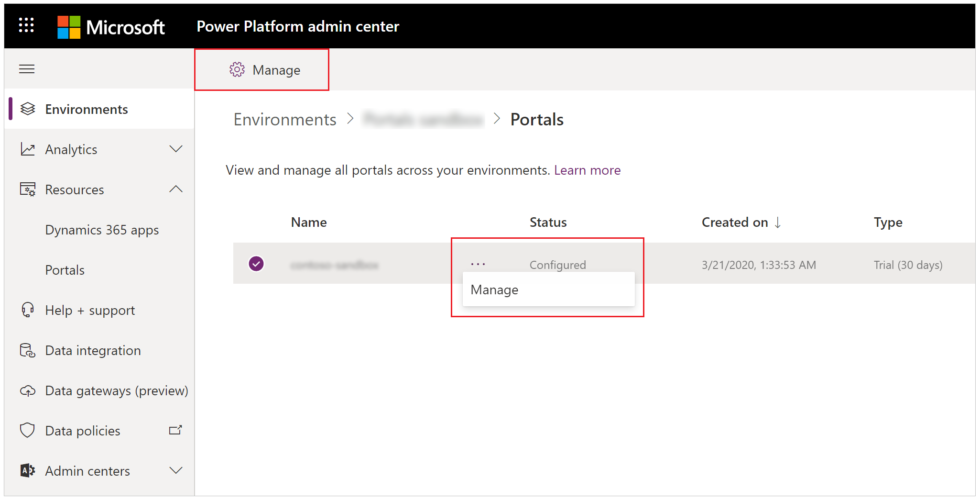
Task: Open Environments in the sidebar
Action: [x=99, y=109]
